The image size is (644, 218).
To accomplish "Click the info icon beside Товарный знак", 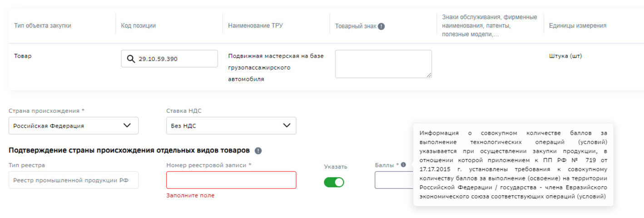I will coord(381,26).
